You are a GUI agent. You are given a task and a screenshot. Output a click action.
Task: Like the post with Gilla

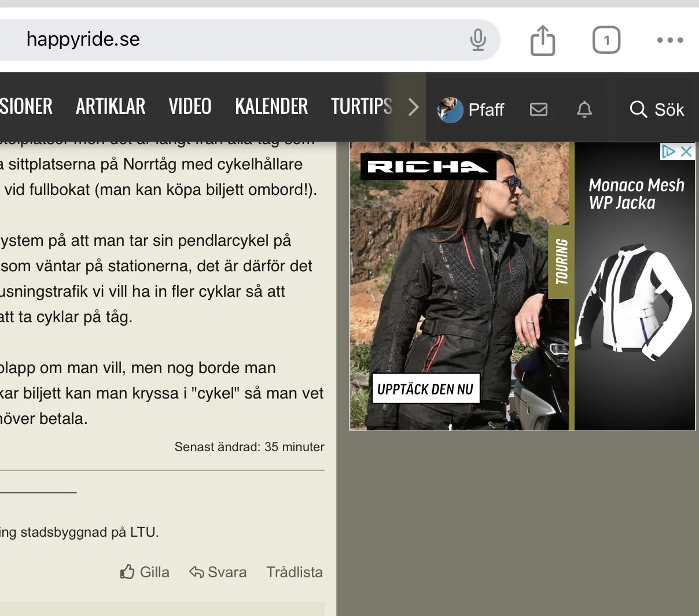coord(145,572)
